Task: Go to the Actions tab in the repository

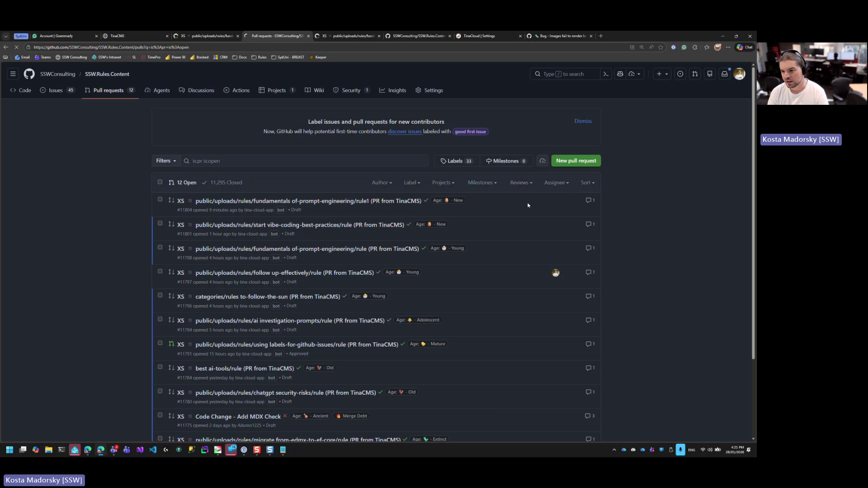Action: (x=236, y=90)
